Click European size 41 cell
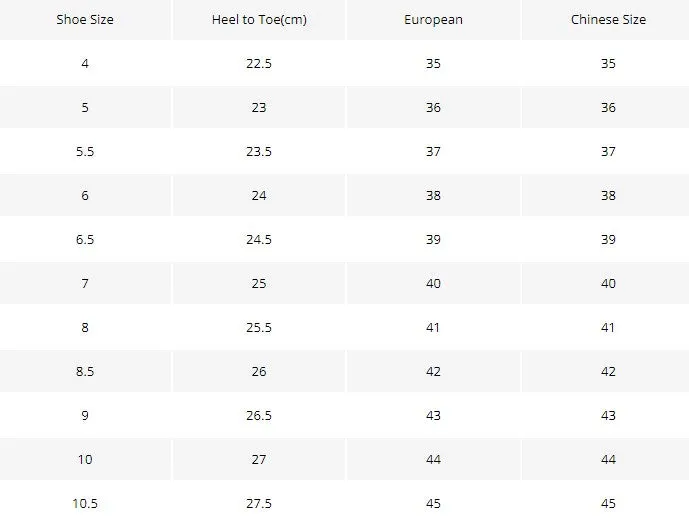The image size is (689, 524). pos(433,328)
